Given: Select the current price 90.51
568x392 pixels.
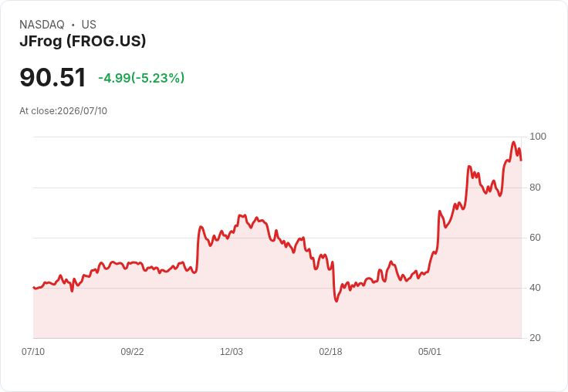Looking at the screenshot, I should (53, 77).
